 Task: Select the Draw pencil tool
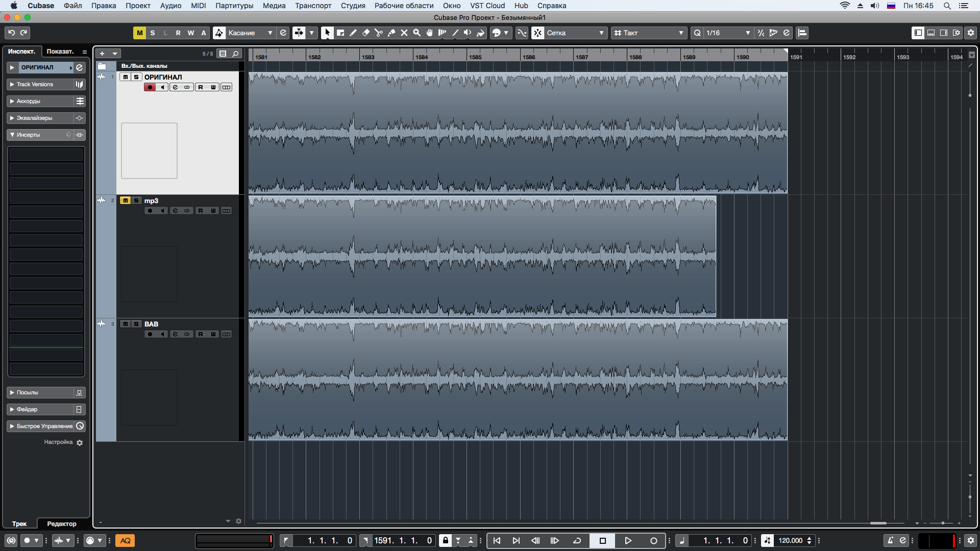[353, 33]
